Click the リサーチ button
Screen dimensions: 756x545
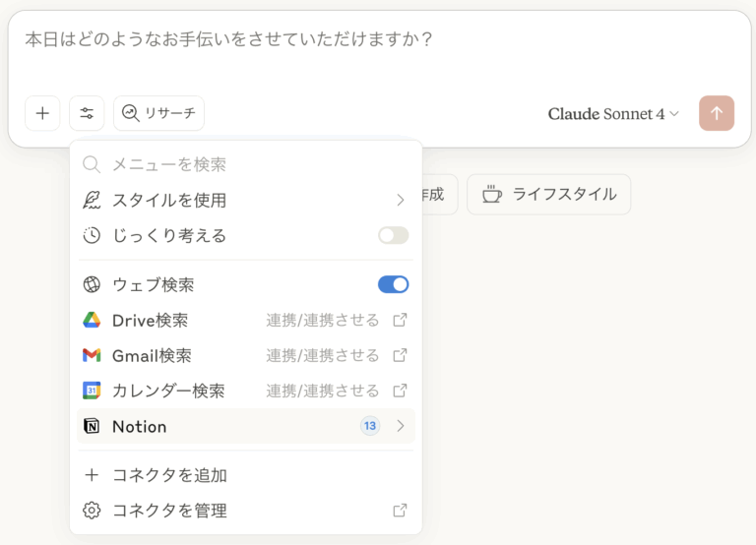pos(158,113)
